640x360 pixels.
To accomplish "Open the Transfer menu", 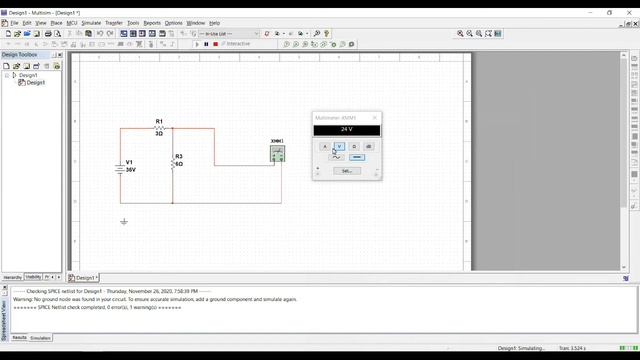I will pos(114,23).
